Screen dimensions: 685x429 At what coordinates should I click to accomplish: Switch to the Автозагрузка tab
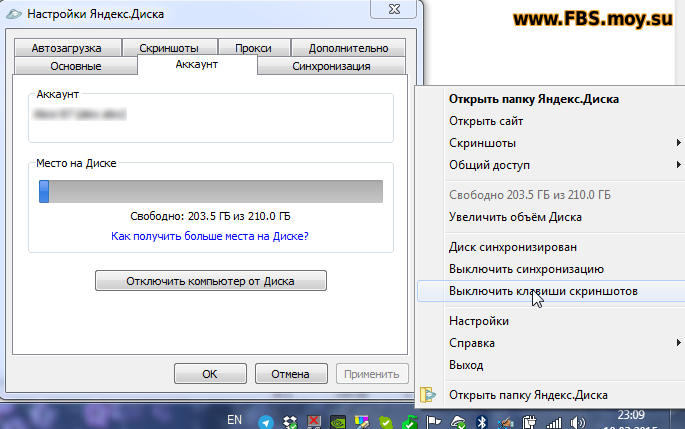[67, 48]
